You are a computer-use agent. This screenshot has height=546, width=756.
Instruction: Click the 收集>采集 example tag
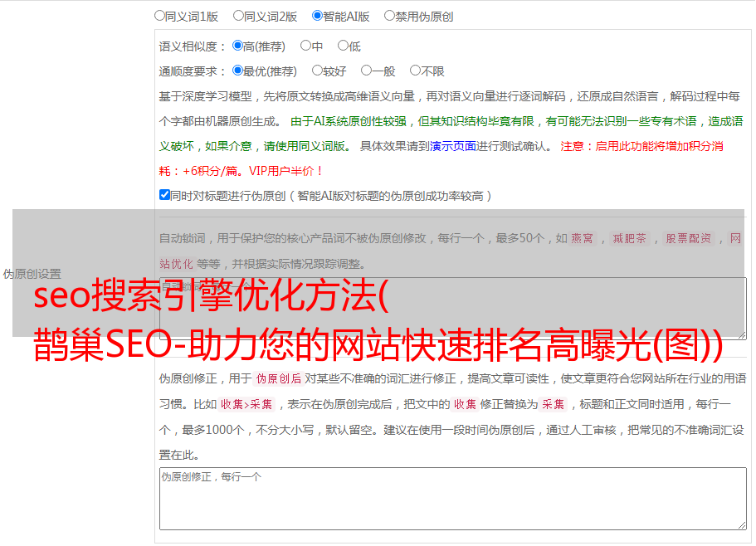pyautogui.click(x=246, y=404)
